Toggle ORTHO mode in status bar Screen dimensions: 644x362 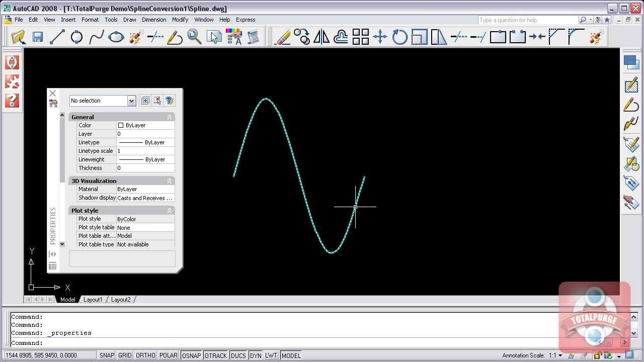pos(145,355)
